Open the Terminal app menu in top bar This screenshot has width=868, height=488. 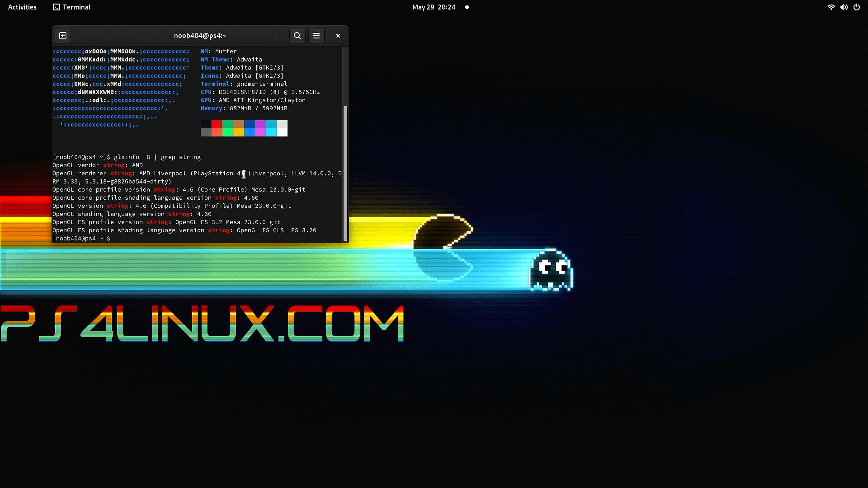pos(72,7)
